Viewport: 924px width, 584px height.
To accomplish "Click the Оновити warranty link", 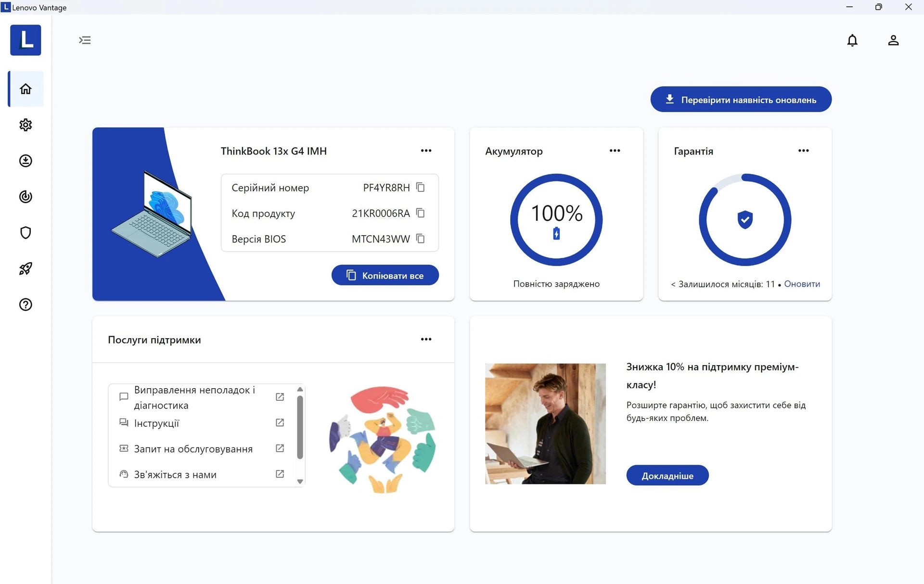I will tap(802, 284).
